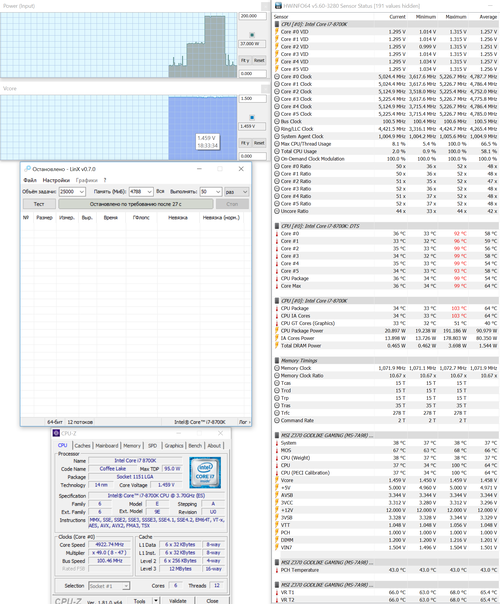
Task: Click the Стоп button in LinX
Action: pos(232,204)
